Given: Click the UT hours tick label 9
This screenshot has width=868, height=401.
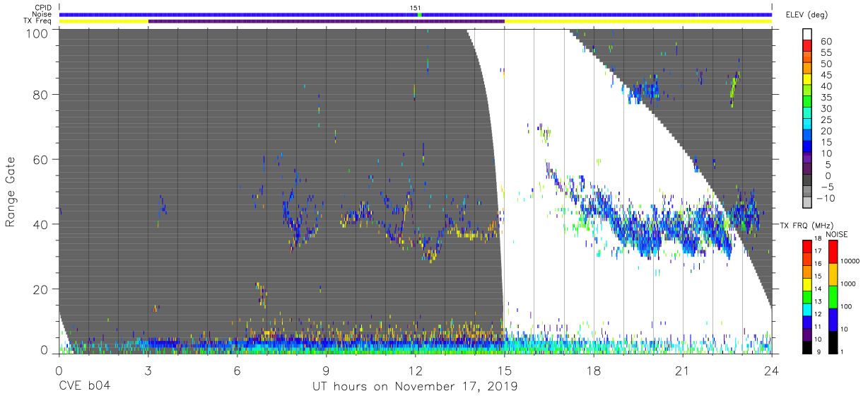Looking at the screenshot, I should tap(326, 371).
